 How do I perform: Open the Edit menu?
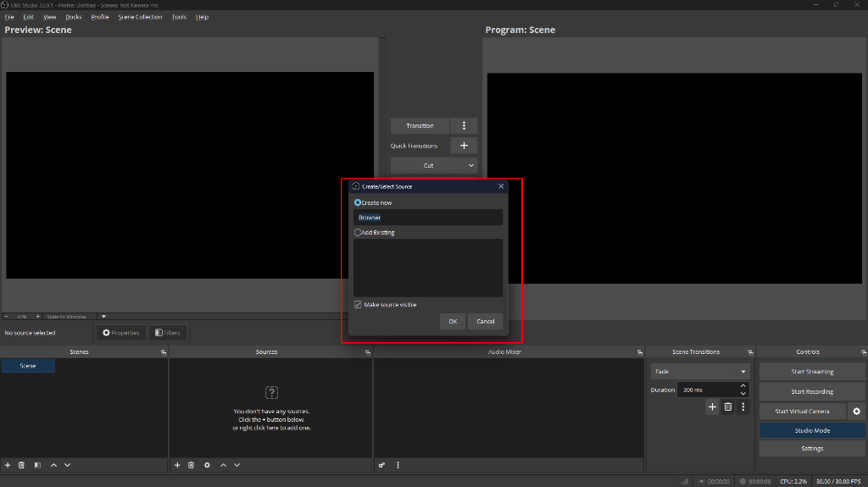coord(28,17)
